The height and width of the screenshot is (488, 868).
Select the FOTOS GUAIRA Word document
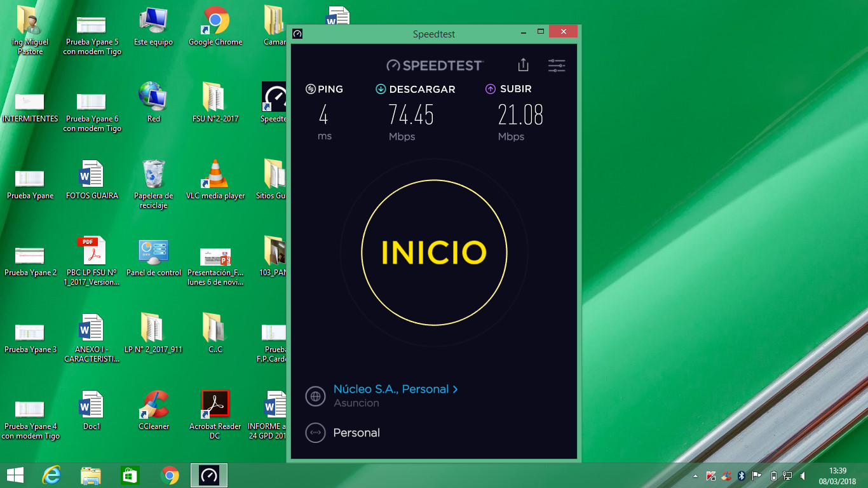click(92, 180)
